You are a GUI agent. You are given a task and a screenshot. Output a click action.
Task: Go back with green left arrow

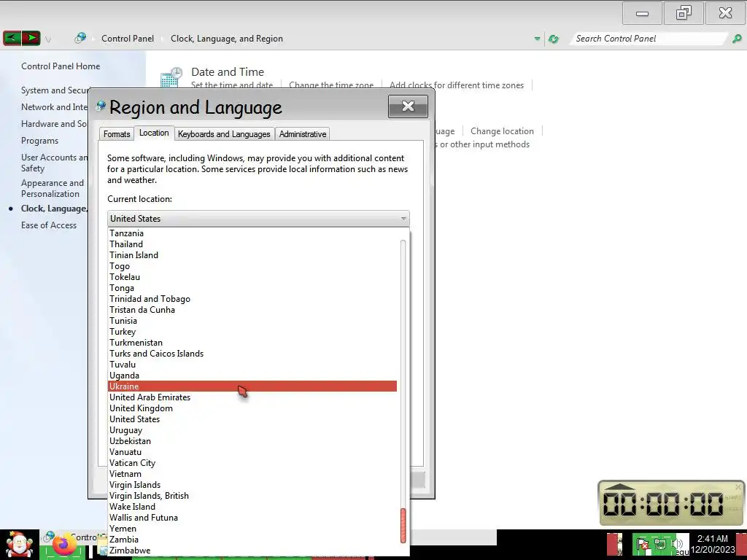(12, 38)
